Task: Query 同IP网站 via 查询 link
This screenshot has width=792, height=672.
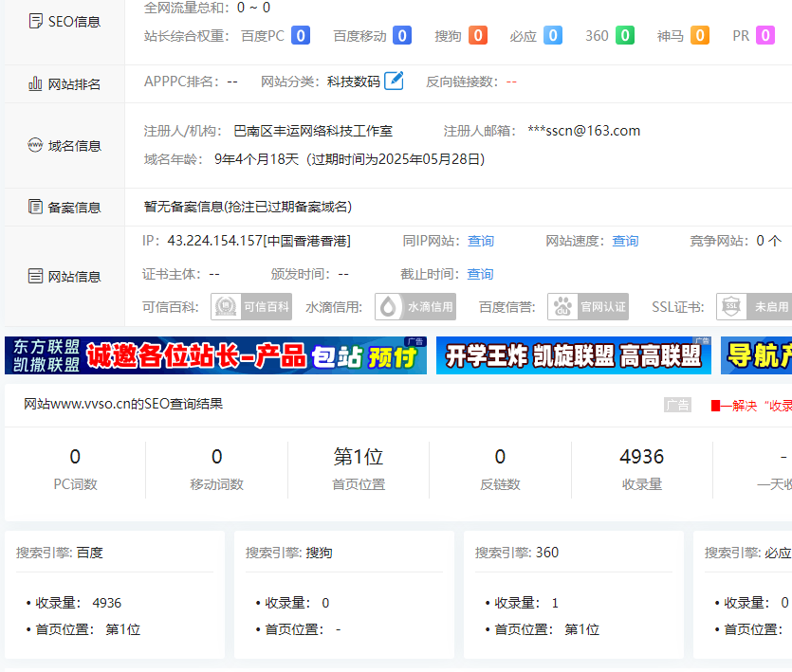Action: [480, 241]
